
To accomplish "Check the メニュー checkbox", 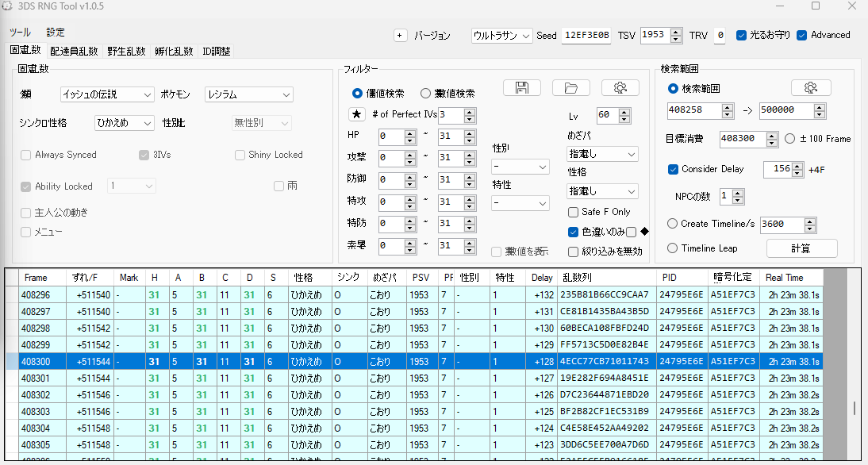I will tap(25, 232).
